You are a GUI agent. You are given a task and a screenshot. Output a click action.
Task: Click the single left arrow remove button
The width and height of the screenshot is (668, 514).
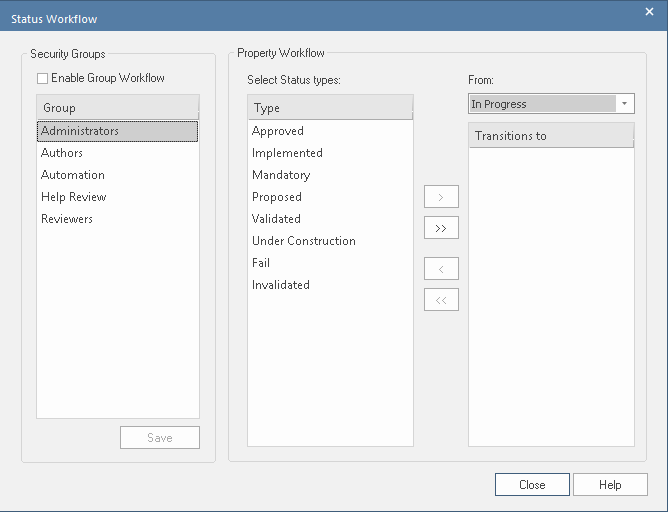coord(441,268)
